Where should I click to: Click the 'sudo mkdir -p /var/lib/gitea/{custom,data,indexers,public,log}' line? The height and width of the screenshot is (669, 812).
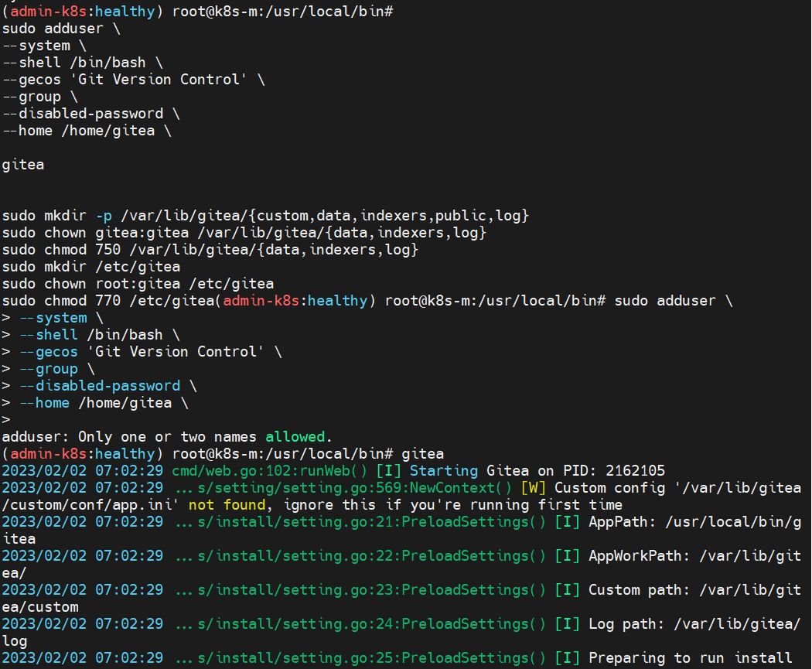(x=265, y=216)
